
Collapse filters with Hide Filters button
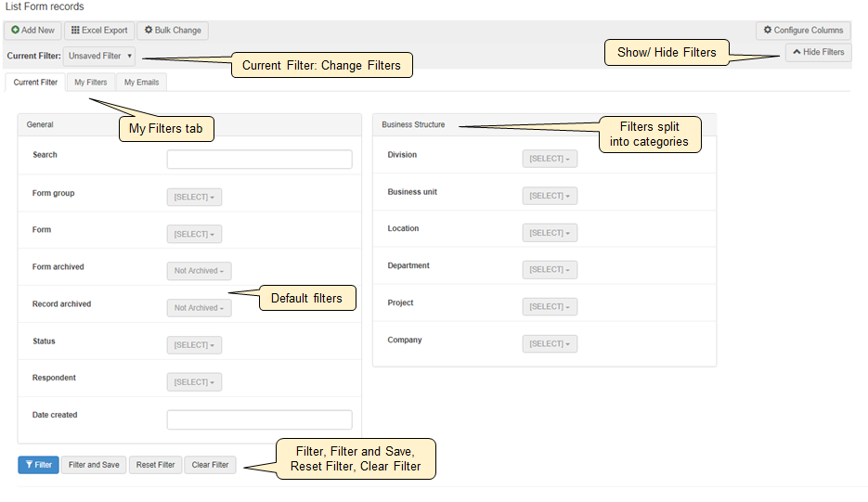click(818, 53)
